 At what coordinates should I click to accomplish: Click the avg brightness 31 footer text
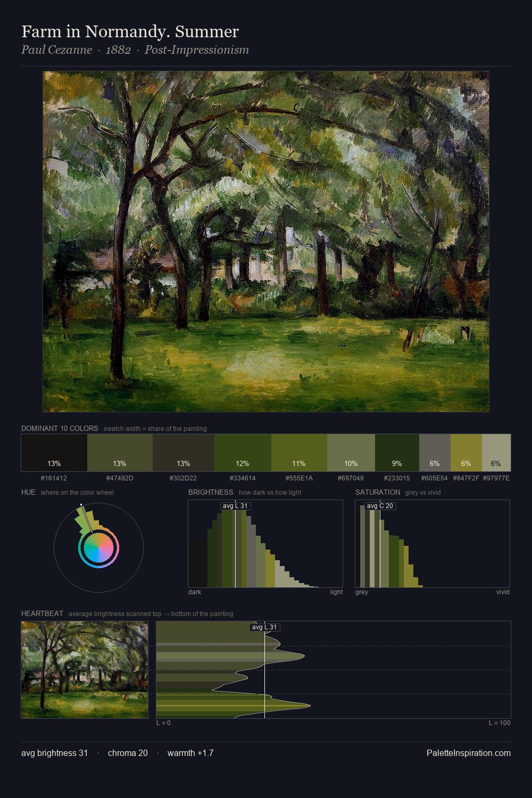point(55,753)
